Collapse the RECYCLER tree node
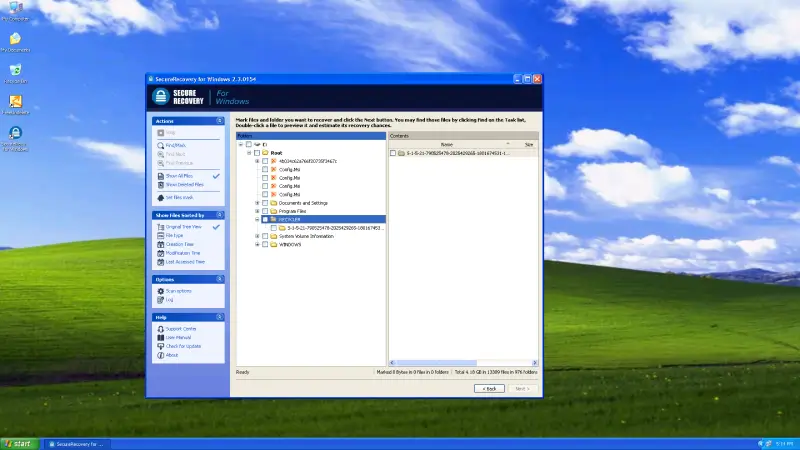This screenshot has height=450, width=800. 257,219
